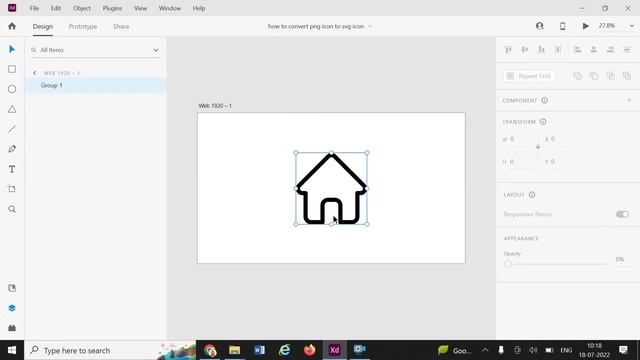
Task: Show hidden system tray icons chevron
Action: point(485,350)
